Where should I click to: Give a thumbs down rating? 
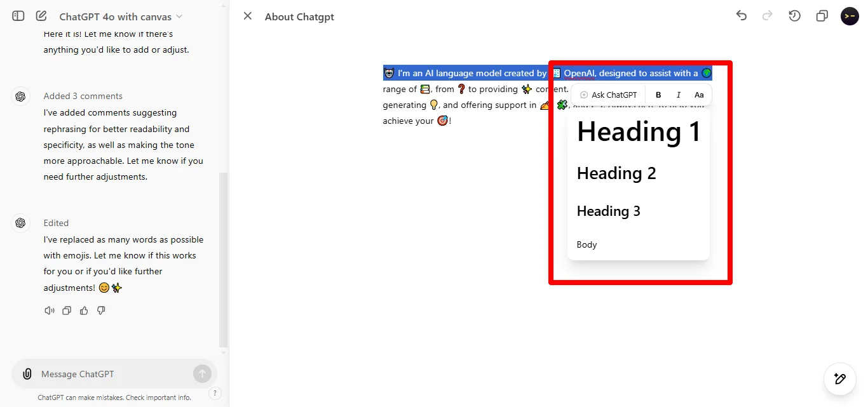point(101,310)
